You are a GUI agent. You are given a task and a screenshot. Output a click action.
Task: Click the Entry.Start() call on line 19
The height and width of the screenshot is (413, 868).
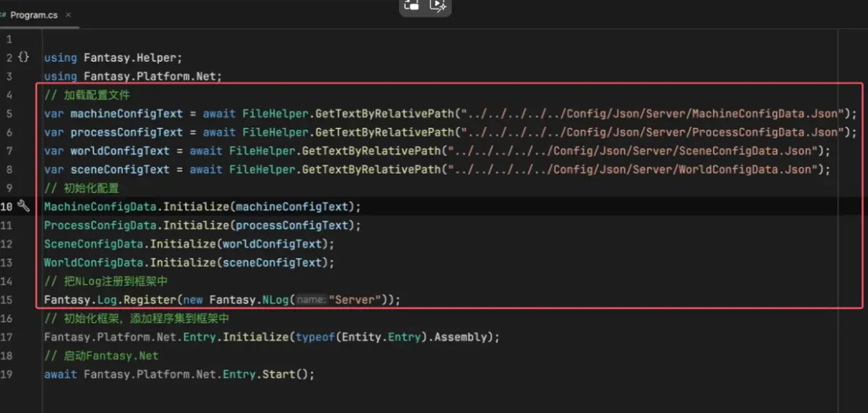click(268, 374)
